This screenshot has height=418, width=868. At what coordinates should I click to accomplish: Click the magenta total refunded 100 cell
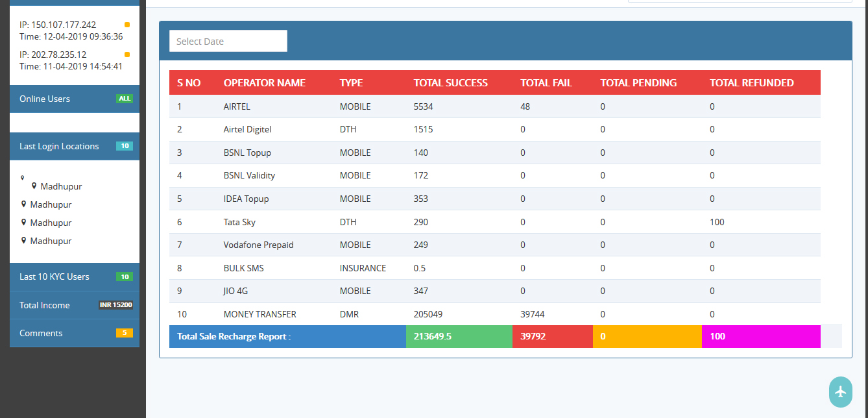coord(761,336)
